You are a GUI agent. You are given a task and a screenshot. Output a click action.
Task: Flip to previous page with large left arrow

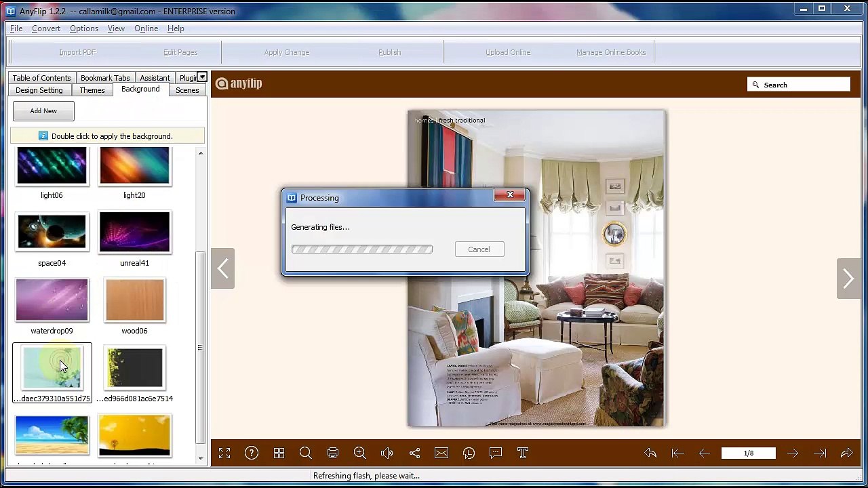click(x=223, y=268)
